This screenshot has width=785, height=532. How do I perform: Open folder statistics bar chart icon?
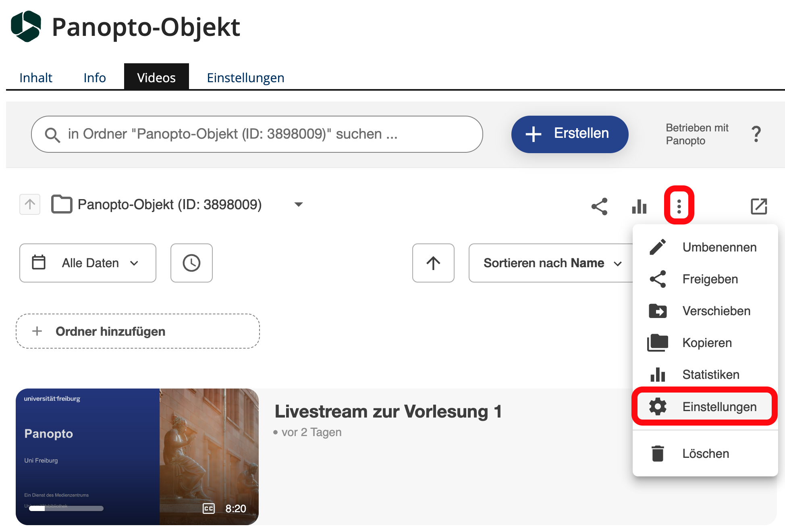point(639,206)
